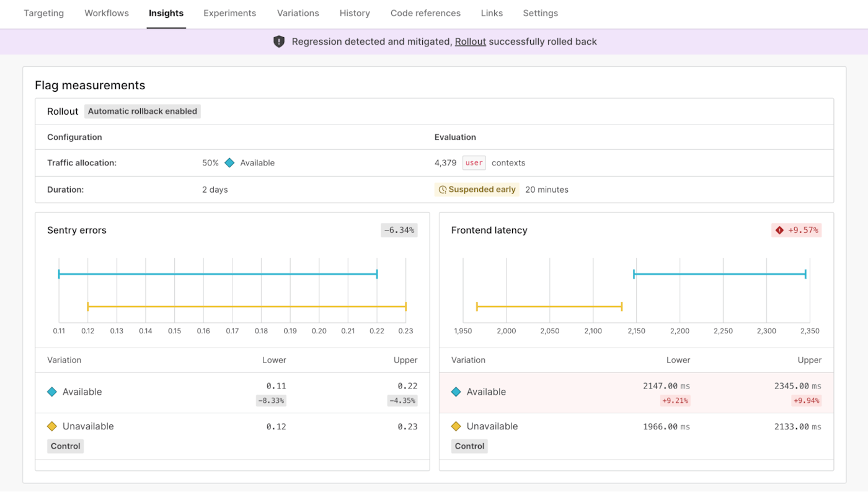Image resolution: width=868 pixels, height=492 pixels.
Task: Follow the Rollout link in the banner
Action: point(470,42)
